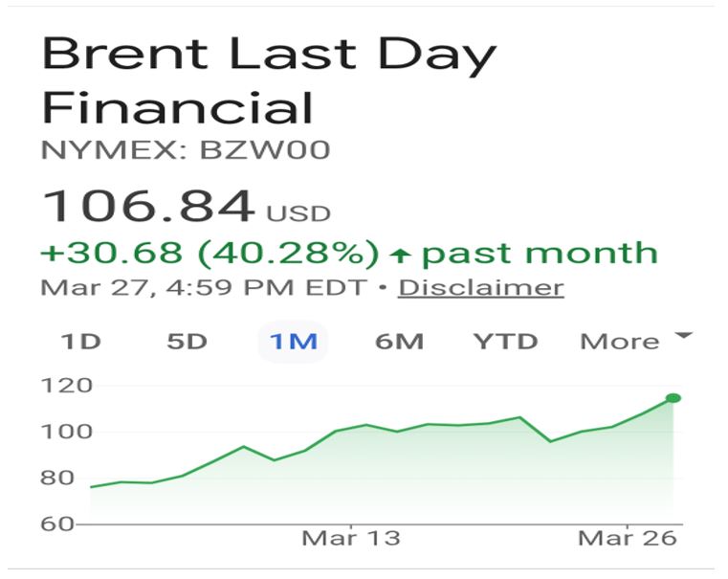728x579 pixels.
Task: Select the 5D chart range tab
Action: click(187, 342)
